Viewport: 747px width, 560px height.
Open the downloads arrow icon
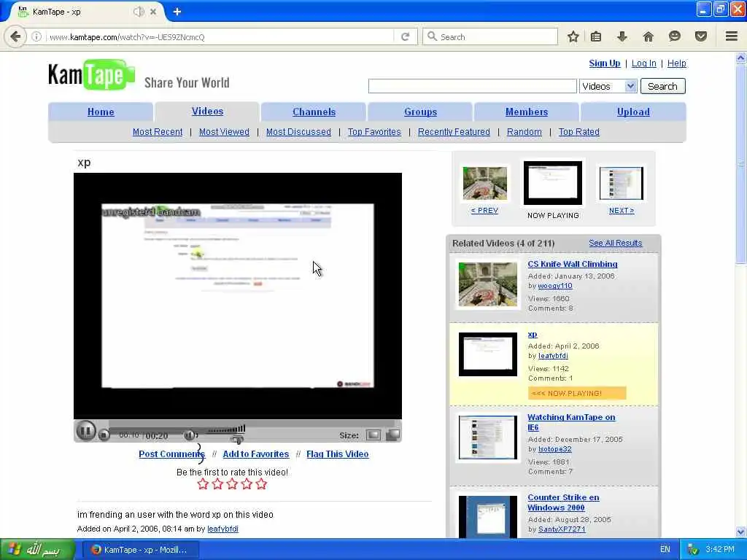click(622, 36)
